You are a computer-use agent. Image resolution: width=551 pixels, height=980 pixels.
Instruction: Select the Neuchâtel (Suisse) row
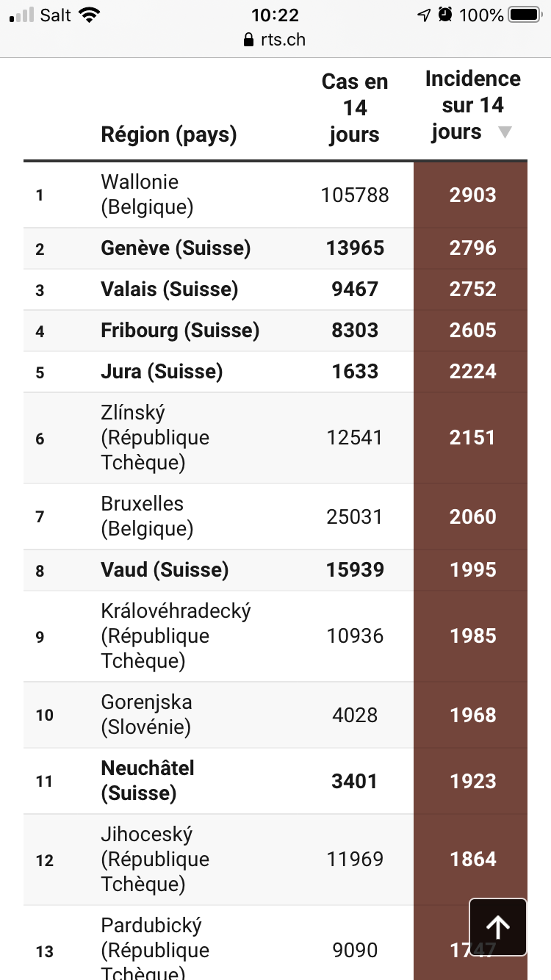pyautogui.click(x=148, y=781)
